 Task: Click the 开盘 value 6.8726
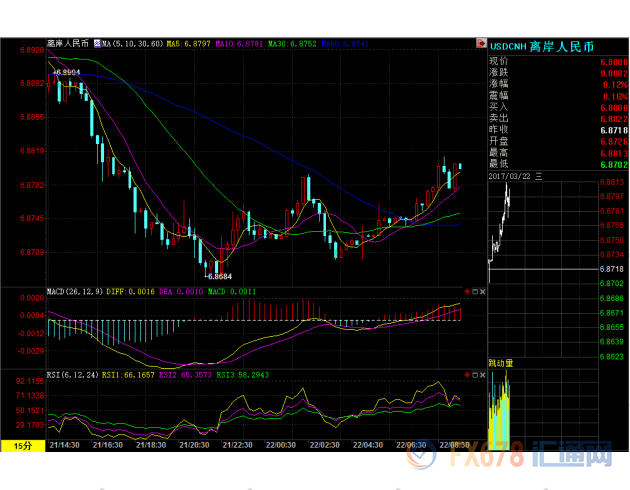(614, 142)
